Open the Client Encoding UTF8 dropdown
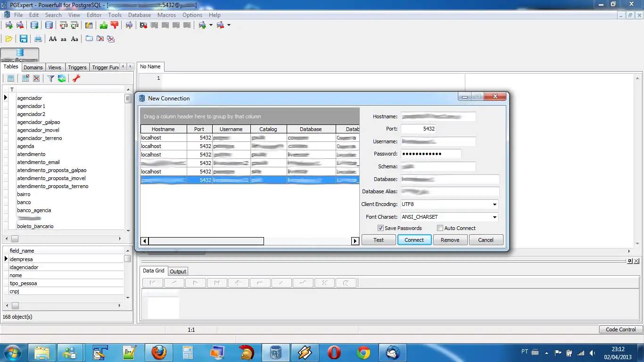 click(495, 205)
